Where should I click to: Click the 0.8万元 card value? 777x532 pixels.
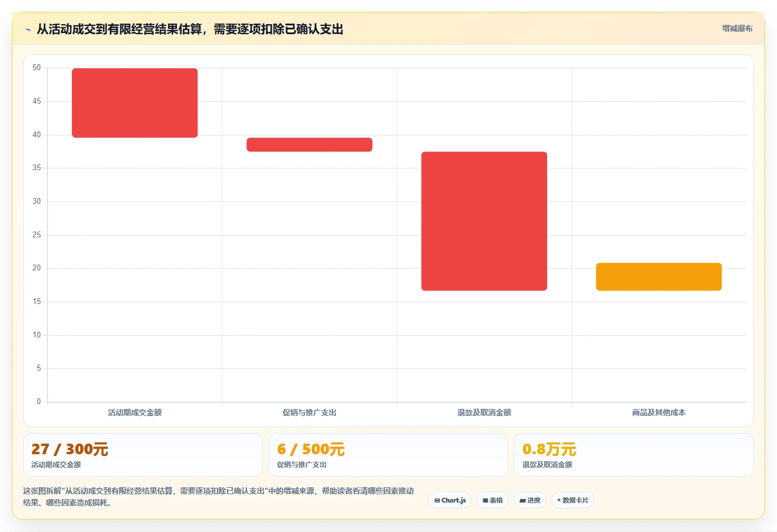tap(549, 450)
